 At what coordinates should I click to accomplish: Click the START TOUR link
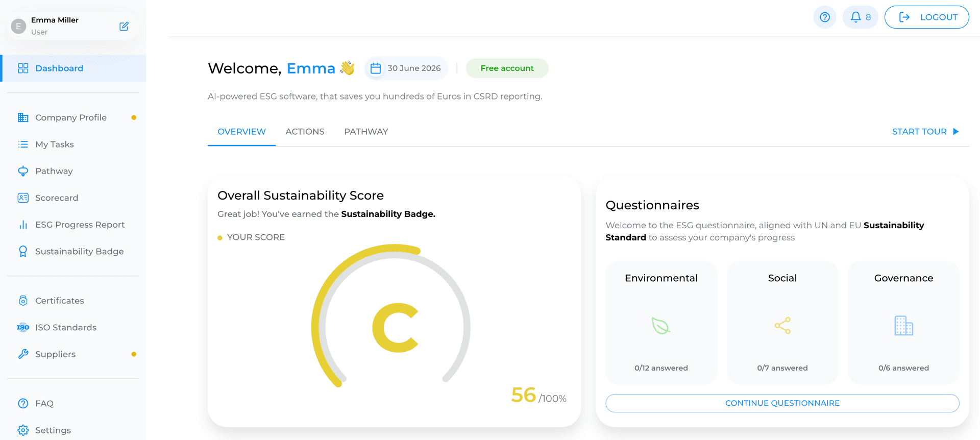coord(925,132)
